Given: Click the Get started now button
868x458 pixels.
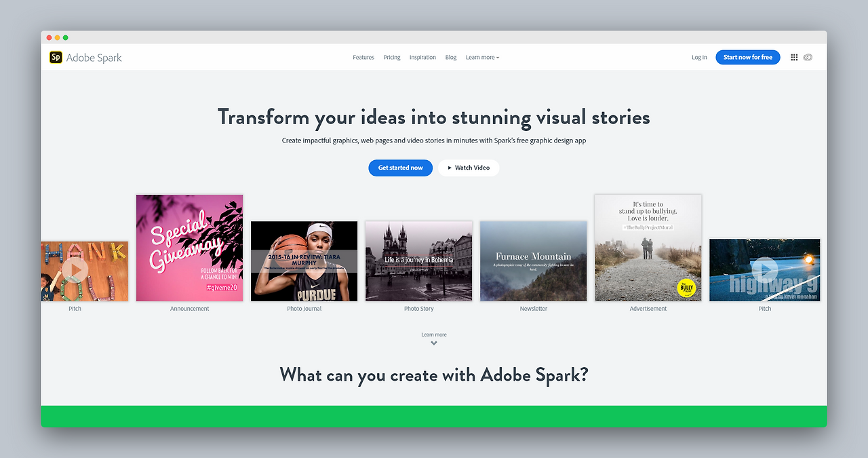Looking at the screenshot, I should coord(401,168).
